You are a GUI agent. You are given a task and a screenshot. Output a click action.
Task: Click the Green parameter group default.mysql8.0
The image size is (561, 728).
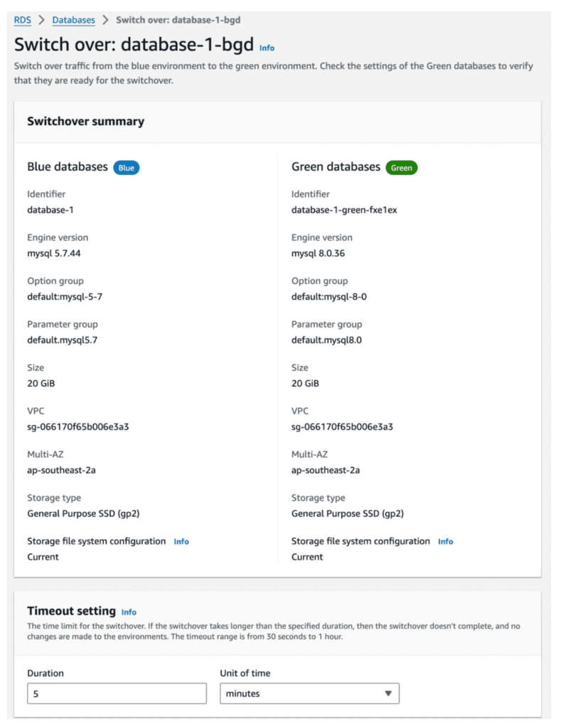pos(326,340)
